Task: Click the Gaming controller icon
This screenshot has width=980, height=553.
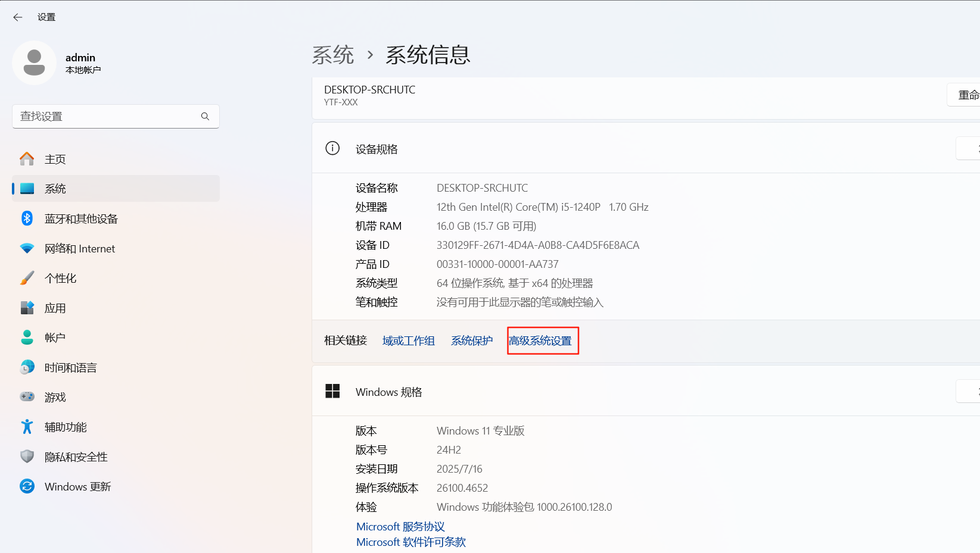Action: pyautogui.click(x=27, y=396)
